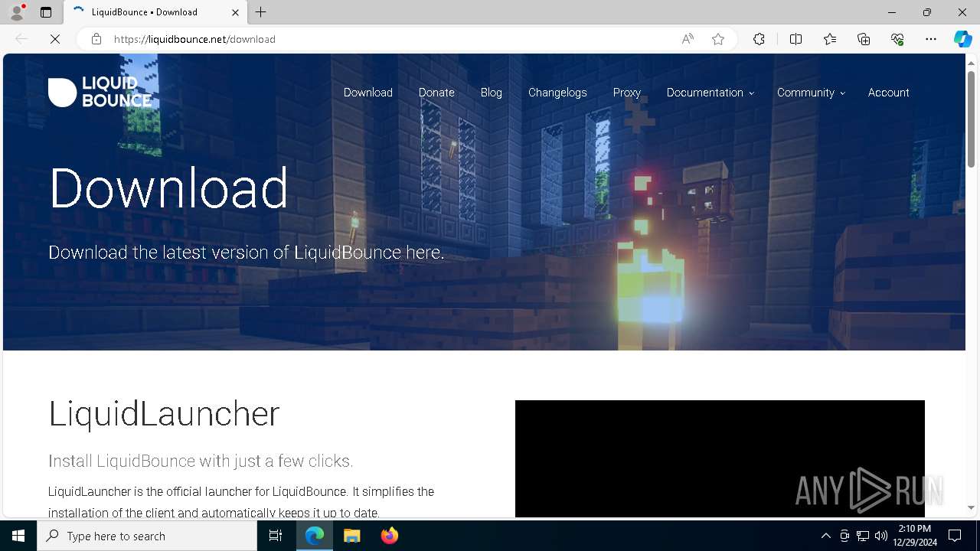Open Proxy nav link

click(627, 93)
